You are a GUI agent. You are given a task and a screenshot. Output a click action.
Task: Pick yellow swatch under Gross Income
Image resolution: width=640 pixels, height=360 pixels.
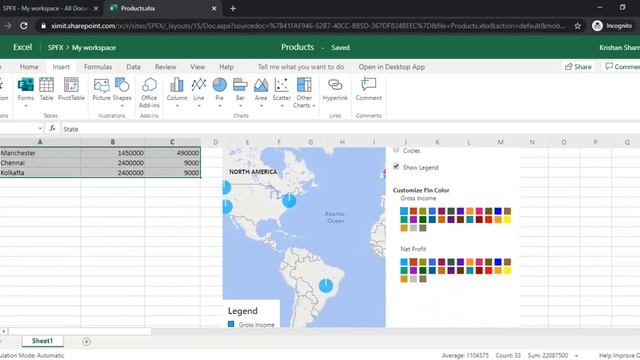[x=507, y=220]
